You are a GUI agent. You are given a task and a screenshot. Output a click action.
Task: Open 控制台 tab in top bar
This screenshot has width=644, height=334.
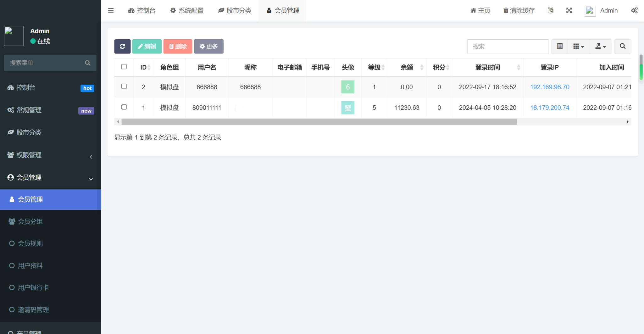click(142, 11)
